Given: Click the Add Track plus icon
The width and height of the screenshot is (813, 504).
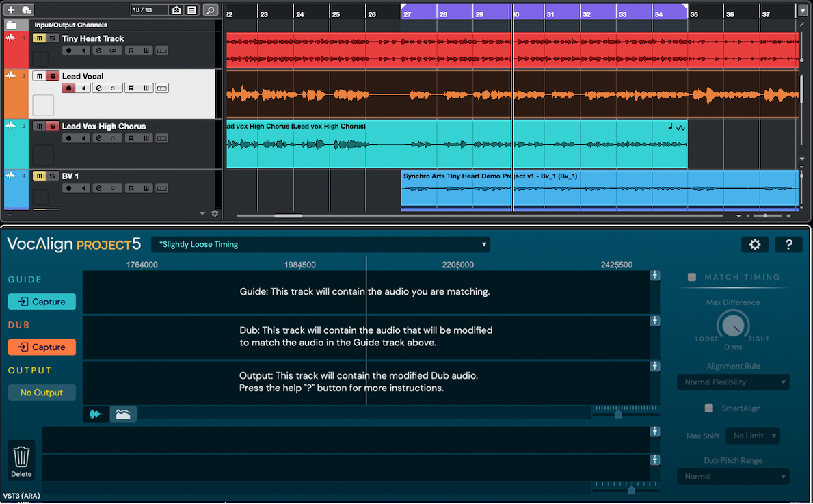Looking at the screenshot, I should coord(11,10).
